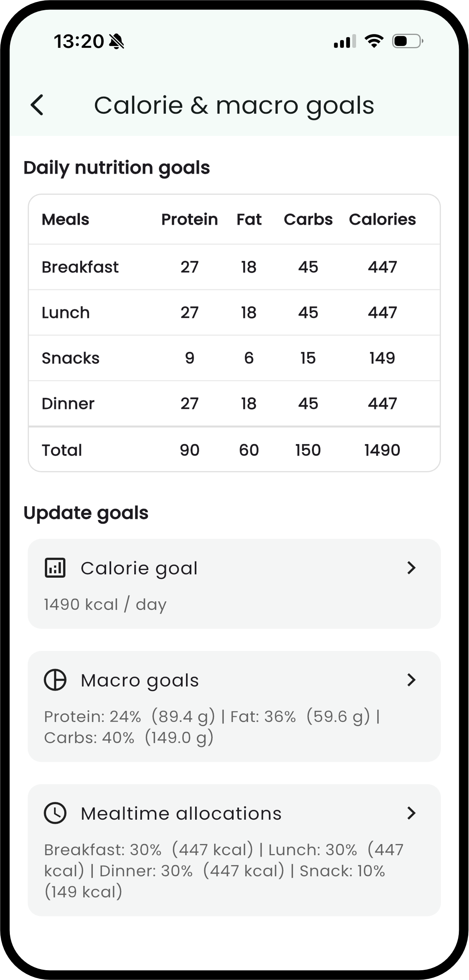Image resolution: width=469 pixels, height=980 pixels.
Task: Open the Macro goals setting
Action: (x=235, y=707)
